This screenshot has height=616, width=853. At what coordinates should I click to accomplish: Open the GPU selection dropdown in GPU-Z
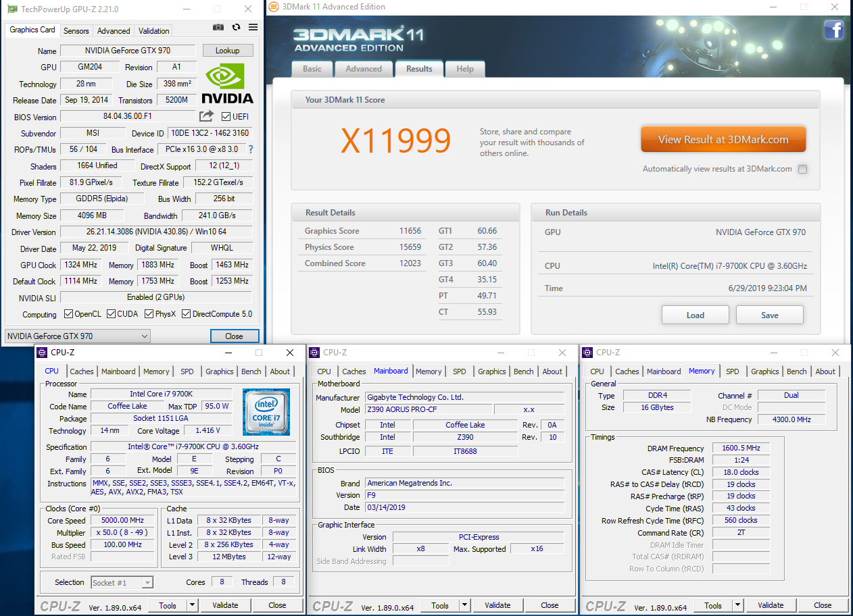78,336
